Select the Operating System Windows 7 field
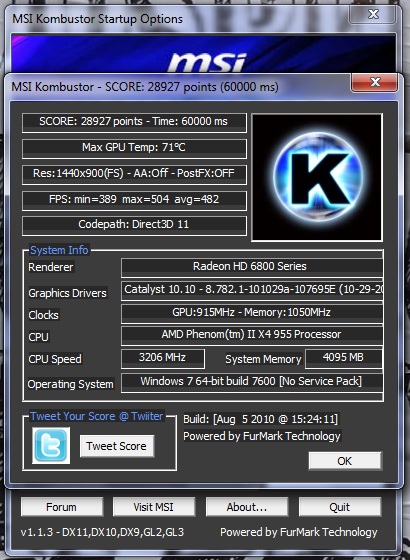This screenshot has height=560, width=410. (x=252, y=382)
